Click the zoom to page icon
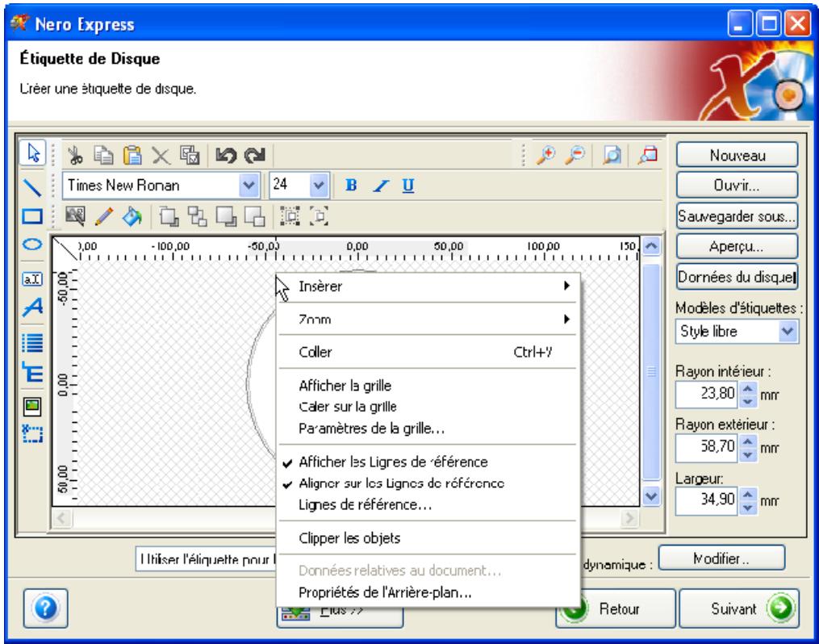 pyautogui.click(x=612, y=155)
